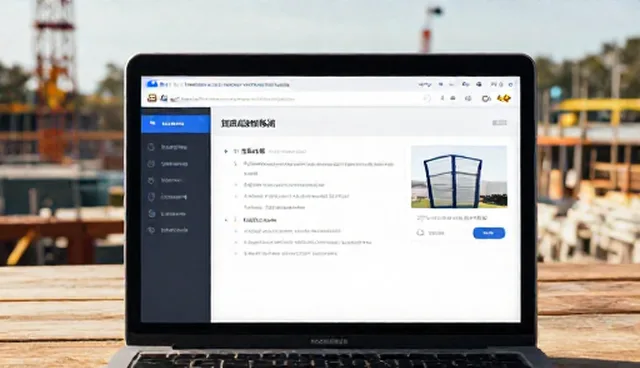Click the blue button below the thumbnail
The width and height of the screenshot is (640, 368).
click(x=489, y=233)
